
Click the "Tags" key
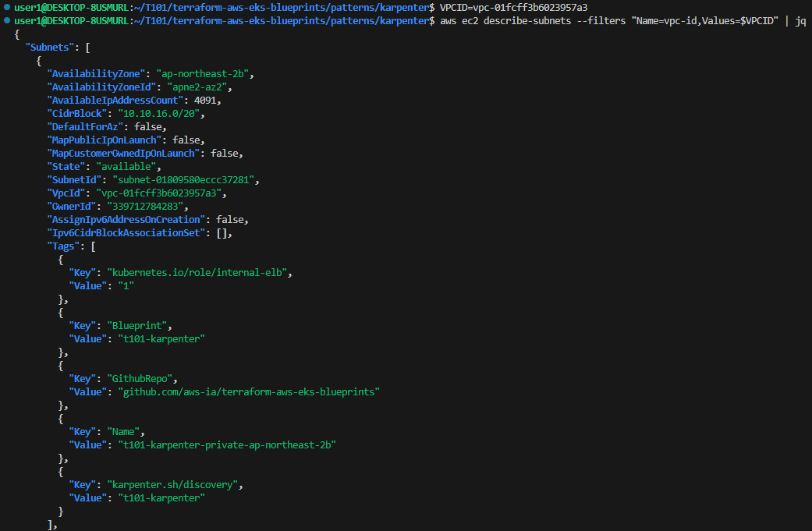(x=63, y=246)
